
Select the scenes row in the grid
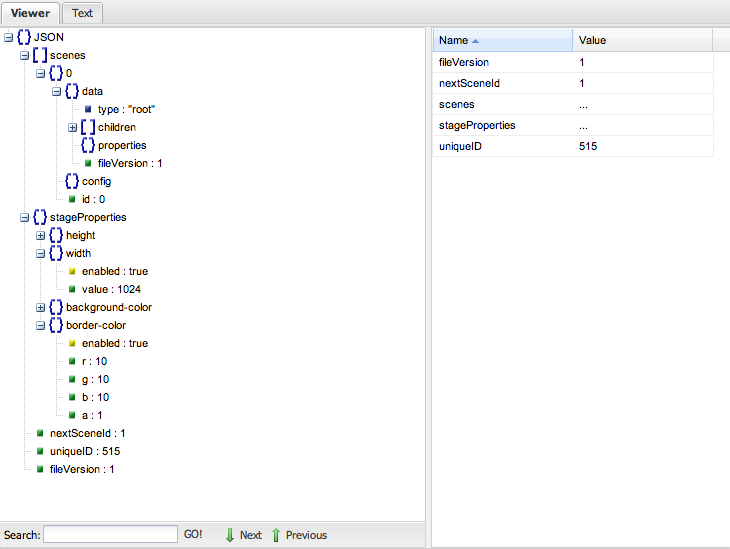[573, 104]
